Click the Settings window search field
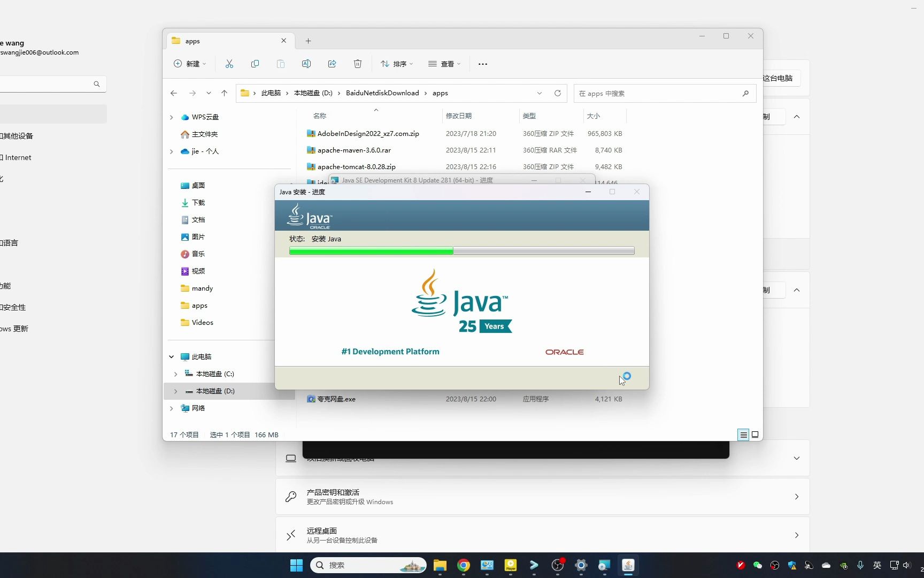 click(x=52, y=84)
